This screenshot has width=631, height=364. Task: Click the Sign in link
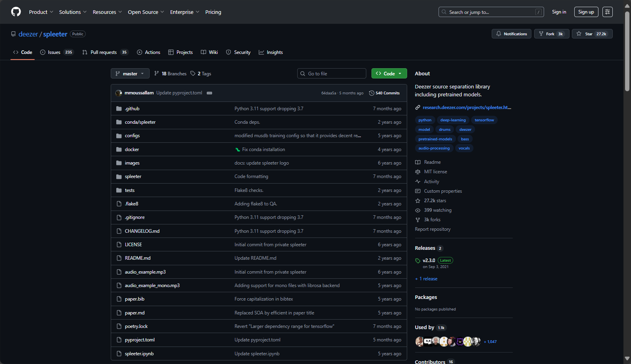coord(559,12)
